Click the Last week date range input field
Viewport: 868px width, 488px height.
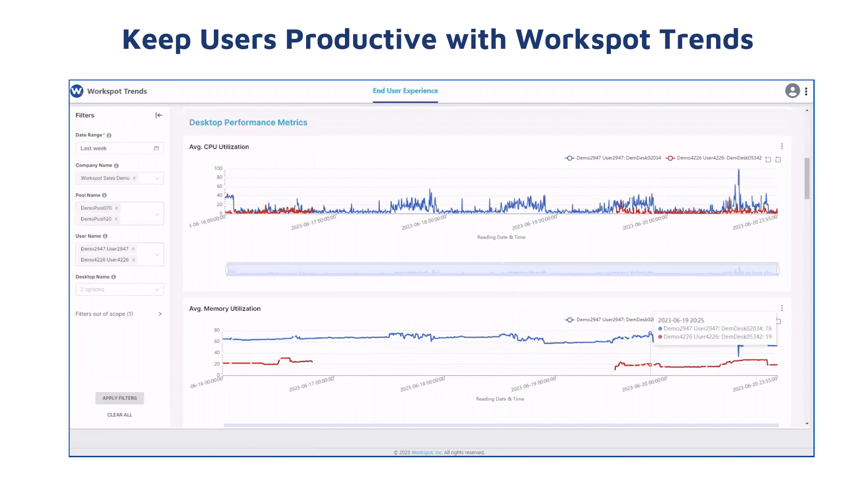118,148
